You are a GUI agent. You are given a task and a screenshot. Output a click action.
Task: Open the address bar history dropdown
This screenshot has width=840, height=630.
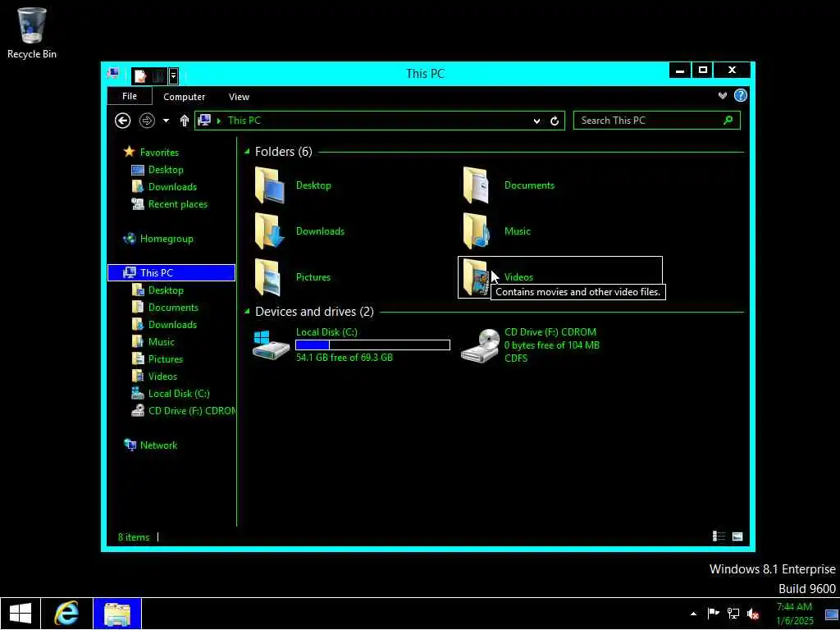pos(536,121)
